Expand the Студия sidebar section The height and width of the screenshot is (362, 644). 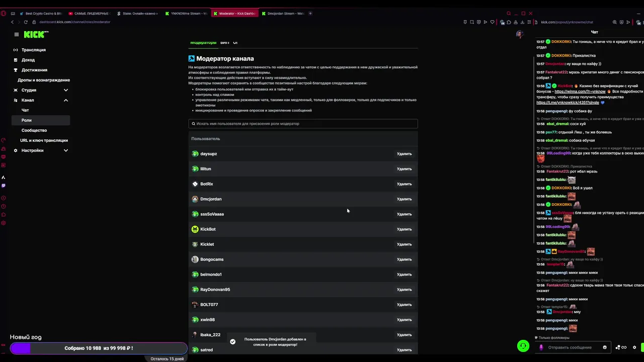point(65,90)
